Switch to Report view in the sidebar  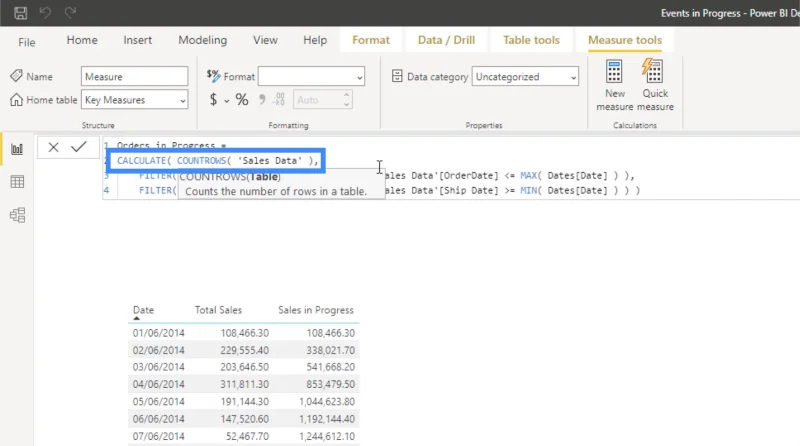point(17,149)
